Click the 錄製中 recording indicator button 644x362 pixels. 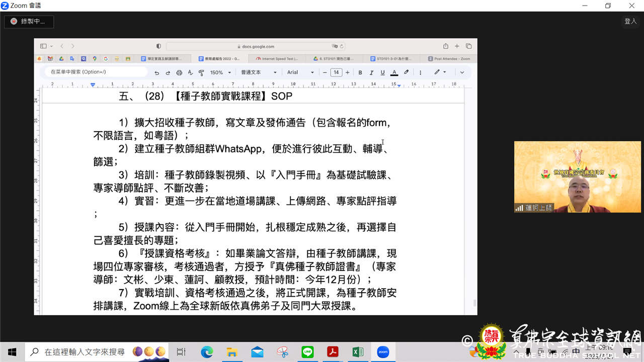(x=29, y=22)
